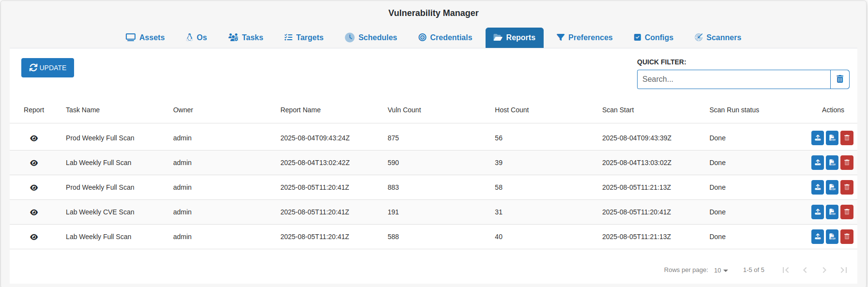Screen dimensions: 868x287
Task: Sort by Scan Start column header
Action: 618,110
